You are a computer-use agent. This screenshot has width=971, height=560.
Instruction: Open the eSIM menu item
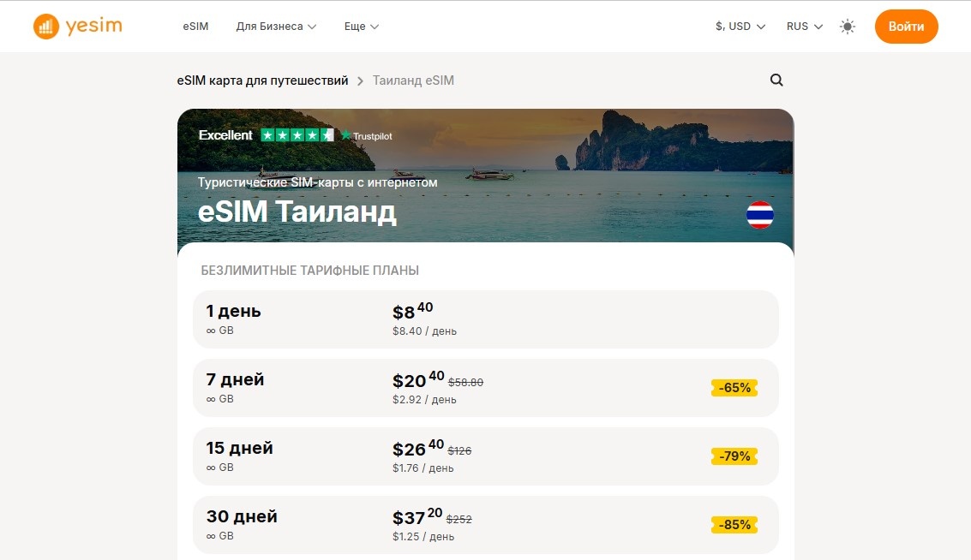(195, 27)
